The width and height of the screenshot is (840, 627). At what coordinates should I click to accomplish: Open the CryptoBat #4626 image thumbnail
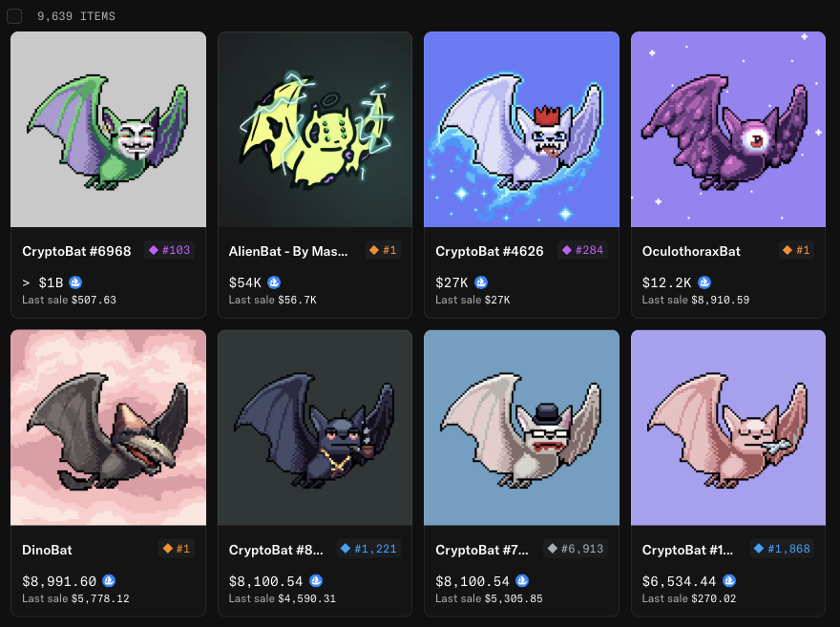pos(521,130)
